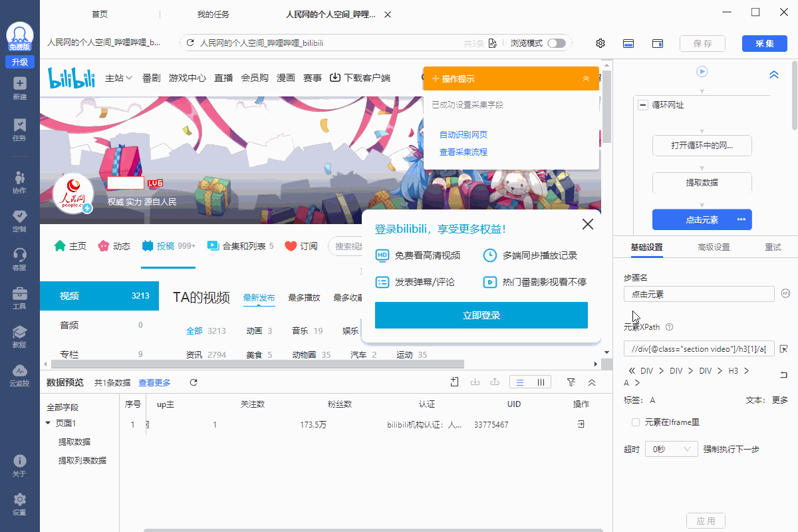Open the top toolbar settings gear
The image size is (798, 532).
[600, 43]
